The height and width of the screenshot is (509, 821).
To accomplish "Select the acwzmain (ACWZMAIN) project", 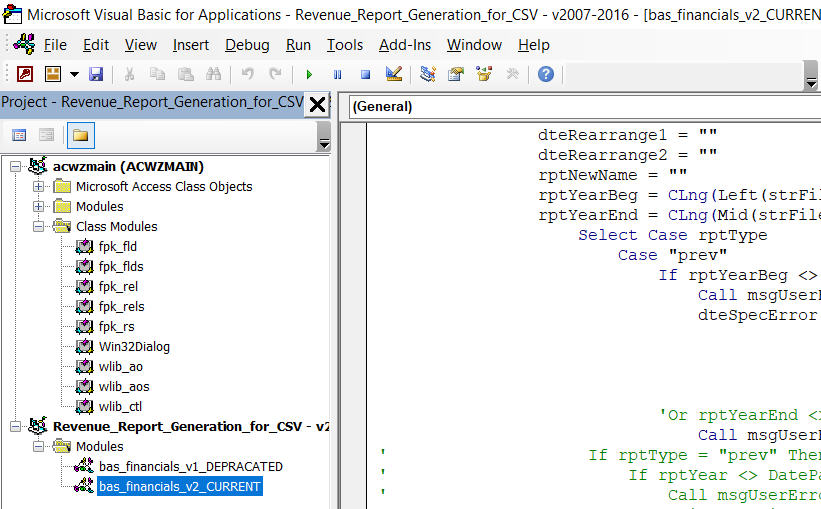I will click(x=128, y=167).
